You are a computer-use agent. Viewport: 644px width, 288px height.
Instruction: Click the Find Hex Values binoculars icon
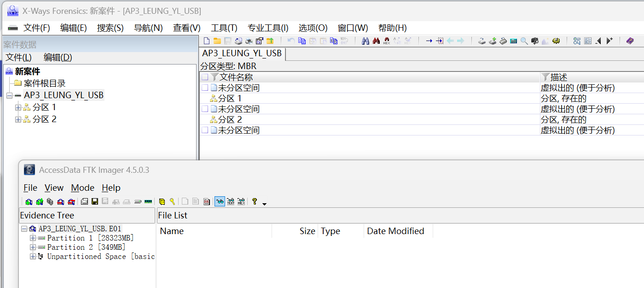pyautogui.click(x=386, y=41)
